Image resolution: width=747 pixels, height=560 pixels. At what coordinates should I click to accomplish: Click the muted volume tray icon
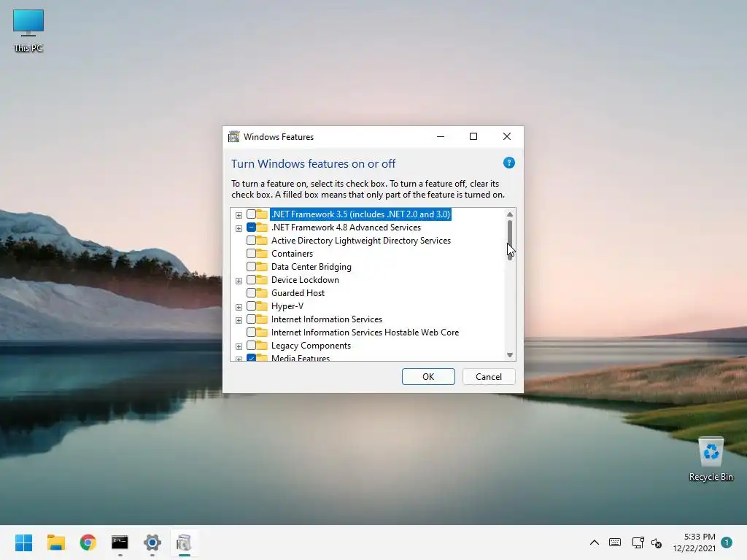point(657,542)
